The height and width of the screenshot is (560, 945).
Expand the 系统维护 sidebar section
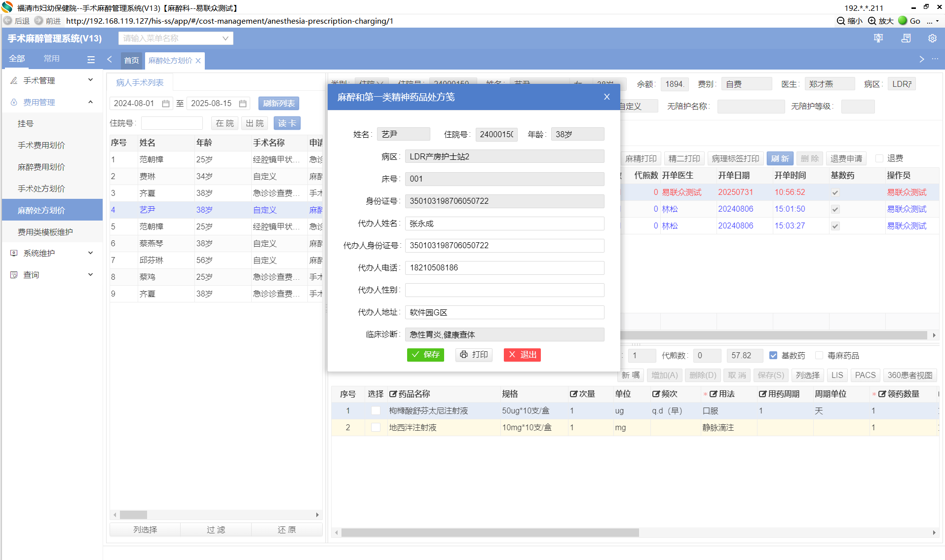tap(90, 253)
